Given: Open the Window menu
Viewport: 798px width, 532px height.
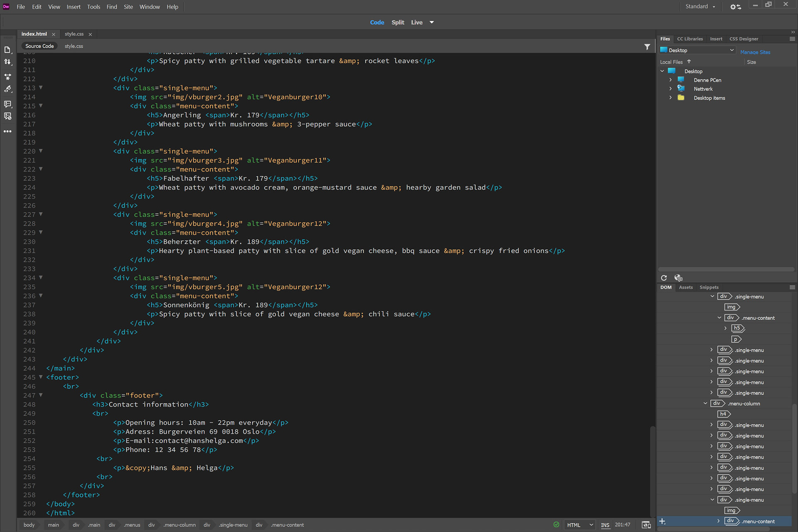Looking at the screenshot, I should [150, 7].
